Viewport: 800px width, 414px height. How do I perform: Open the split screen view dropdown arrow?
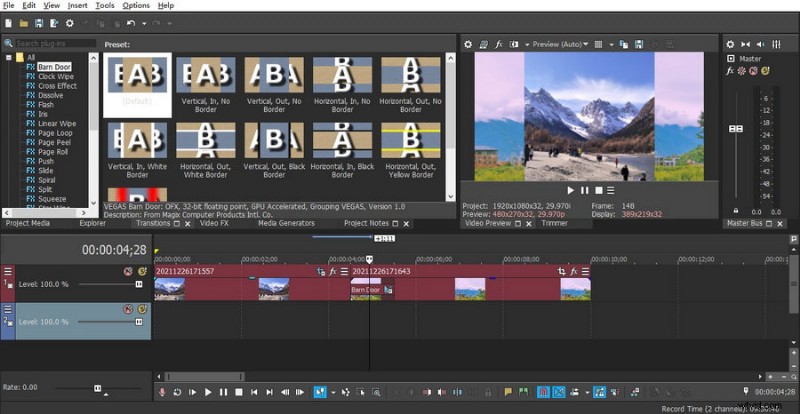click(x=527, y=45)
